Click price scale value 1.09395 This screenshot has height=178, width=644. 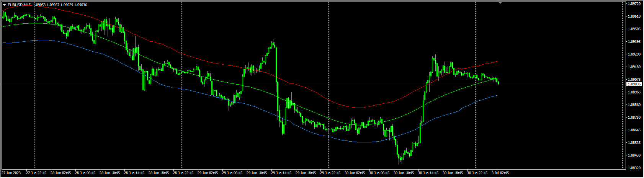[634, 42]
